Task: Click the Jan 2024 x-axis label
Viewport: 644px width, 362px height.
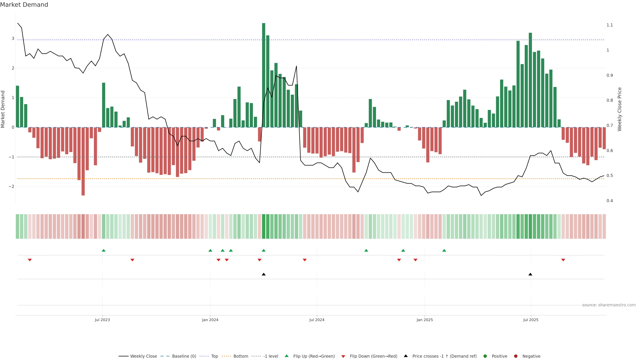Action: pos(210,320)
